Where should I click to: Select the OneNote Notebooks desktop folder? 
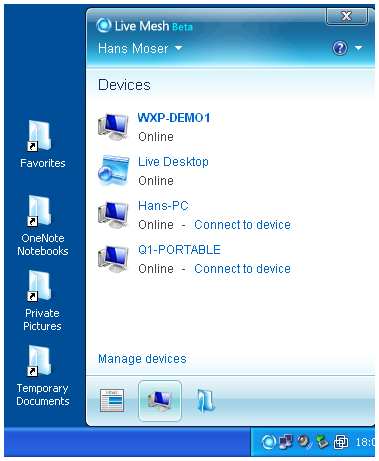(42, 225)
